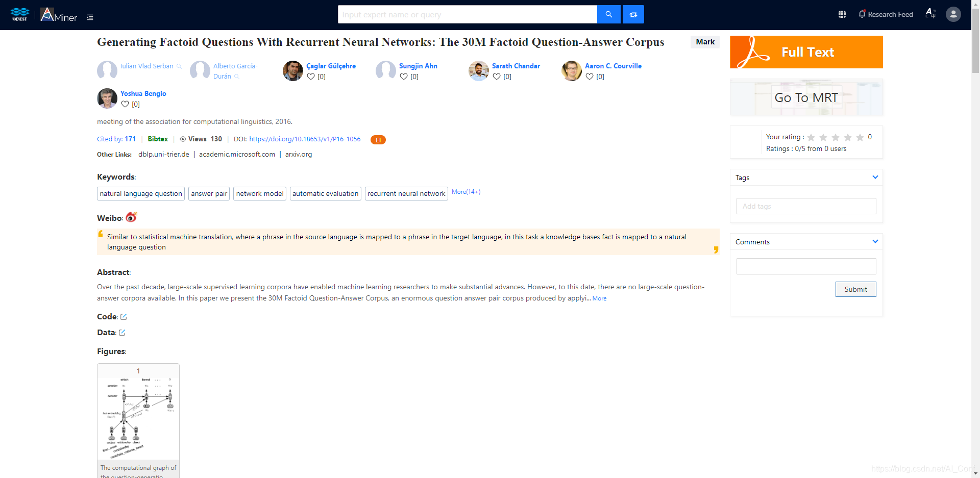This screenshot has height=478, width=980.
Task: Like Sungjin Ahn with the heart icon
Action: [404, 77]
